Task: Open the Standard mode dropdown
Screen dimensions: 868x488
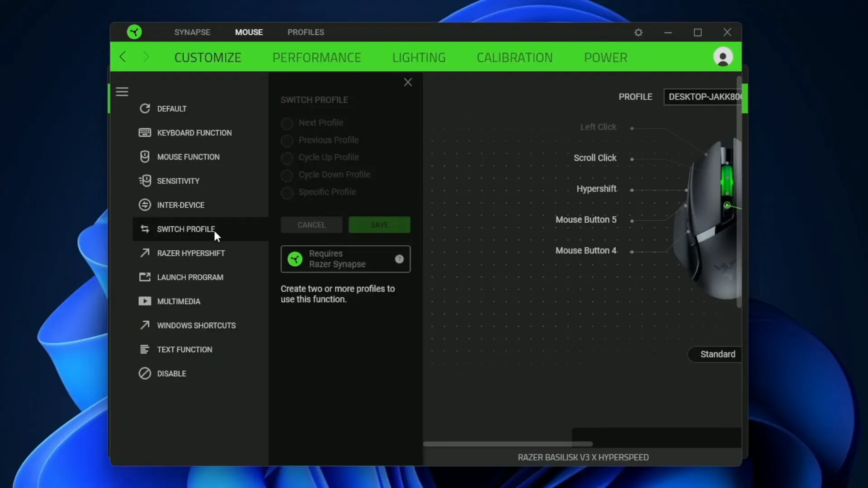Action: [715, 354]
